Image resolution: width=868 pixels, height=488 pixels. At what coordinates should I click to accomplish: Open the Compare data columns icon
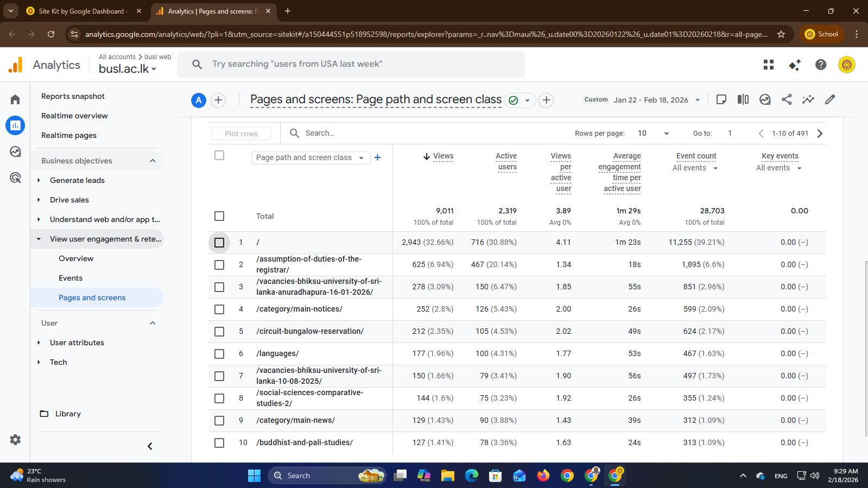pyautogui.click(x=743, y=99)
